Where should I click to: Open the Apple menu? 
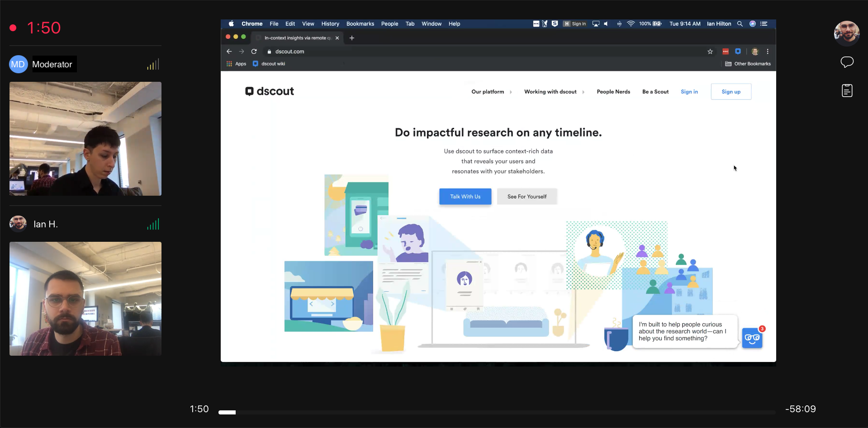231,24
